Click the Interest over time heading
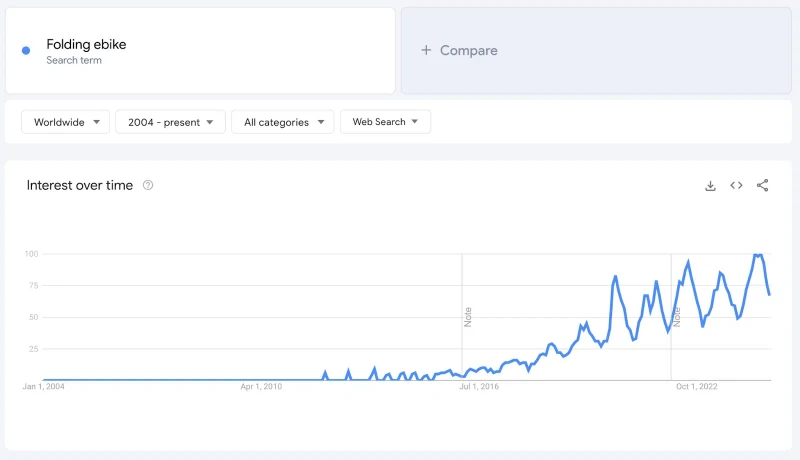The height and width of the screenshot is (460, 800). [x=80, y=185]
